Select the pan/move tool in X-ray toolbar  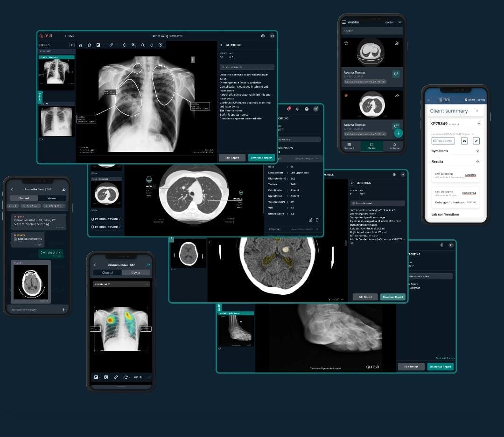(x=125, y=45)
